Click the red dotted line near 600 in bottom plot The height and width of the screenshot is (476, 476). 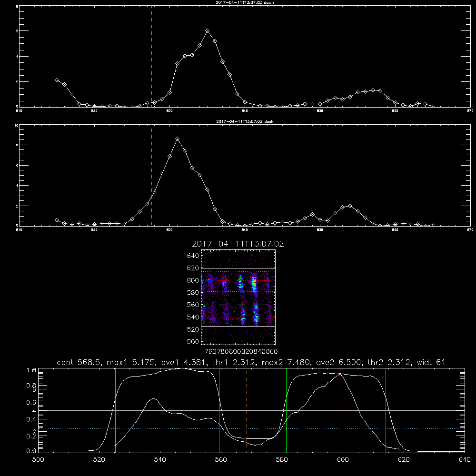(340, 410)
